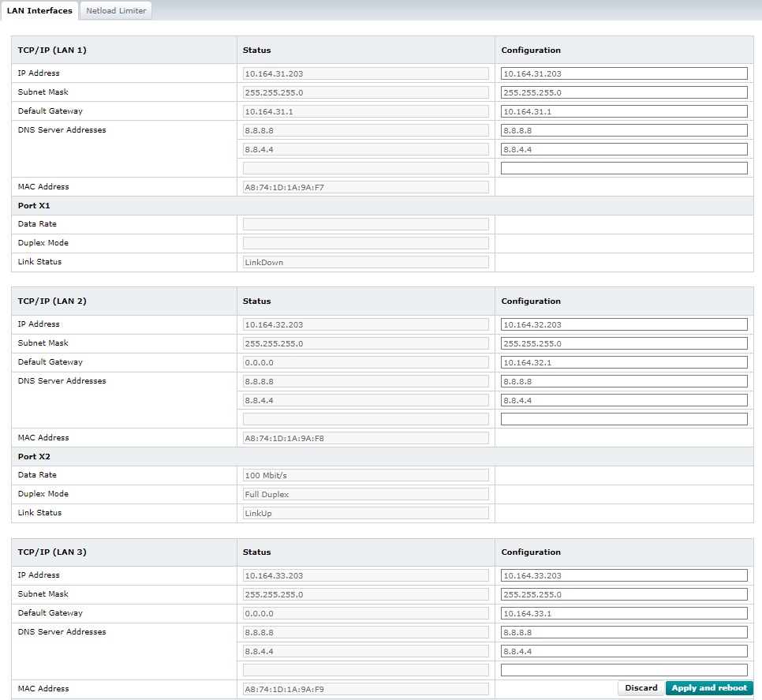Click LAN 3 secondary DNS 8.8.4.4 configuration field
The width and height of the screenshot is (762, 700).
(623, 651)
